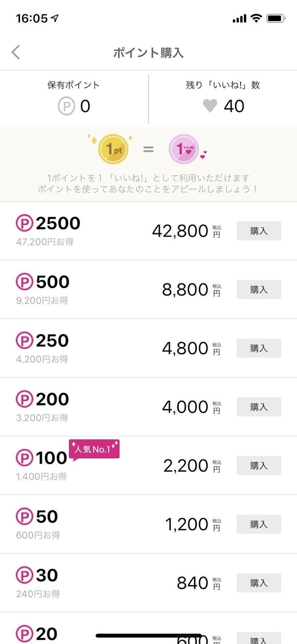Tap the 保有ポイント balance section
Image resolution: width=297 pixels, height=644 pixels.
point(74,98)
